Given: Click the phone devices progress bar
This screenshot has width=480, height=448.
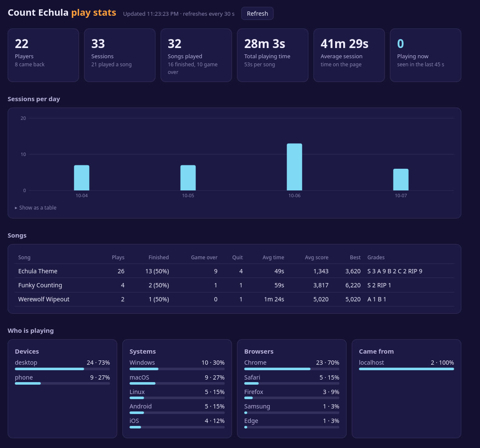Looking at the screenshot, I should pos(62,383).
